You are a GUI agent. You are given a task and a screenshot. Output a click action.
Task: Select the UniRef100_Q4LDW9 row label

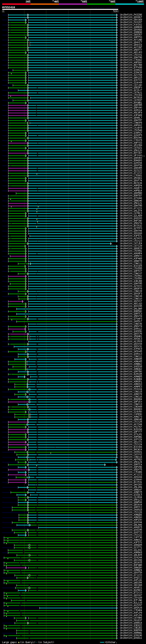tap(131, 309)
